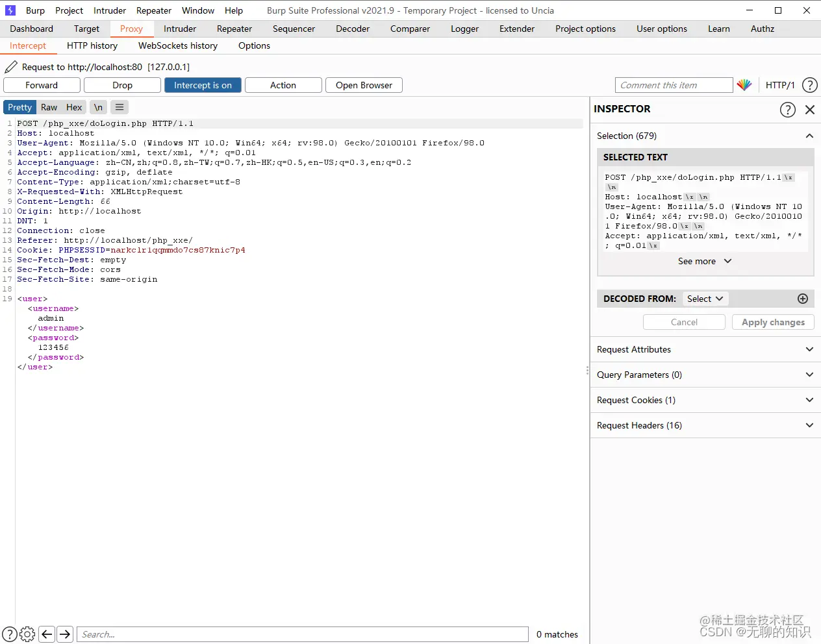
Task: Switch to the Dashboard tab
Action: pyautogui.click(x=31, y=29)
